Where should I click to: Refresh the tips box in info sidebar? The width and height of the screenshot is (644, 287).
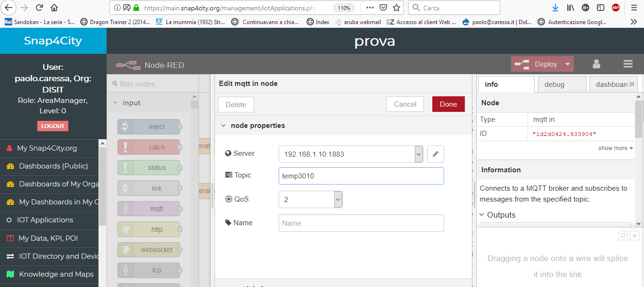[x=623, y=236]
